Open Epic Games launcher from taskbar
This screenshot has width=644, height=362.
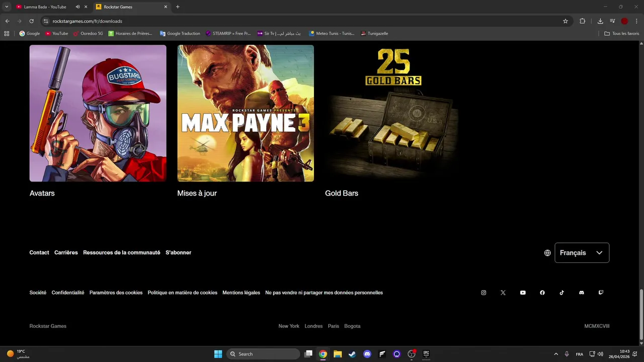tap(426, 354)
